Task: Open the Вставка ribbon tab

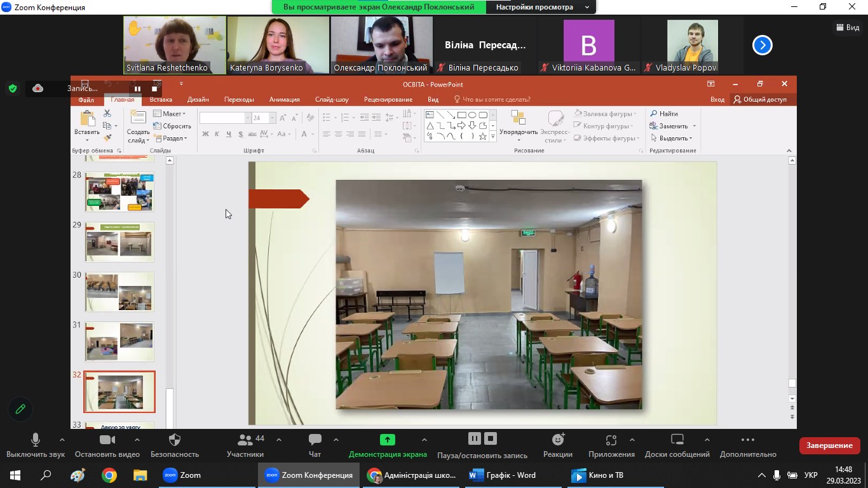Action: pos(161,100)
